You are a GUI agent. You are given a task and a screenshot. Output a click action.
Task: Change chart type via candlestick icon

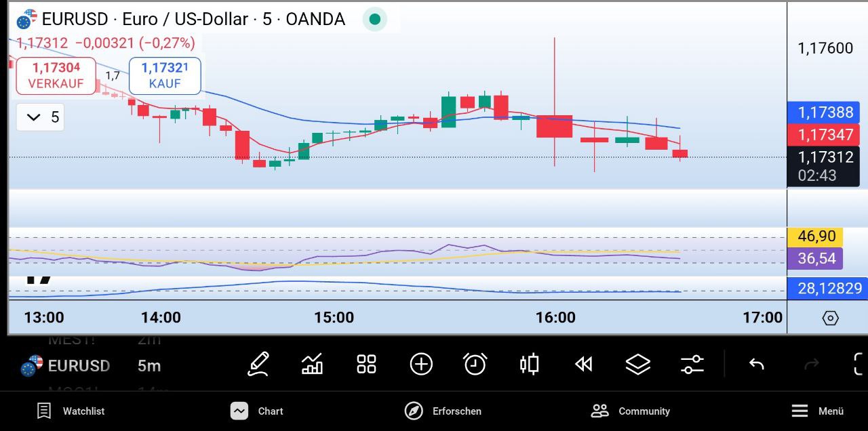click(x=529, y=365)
